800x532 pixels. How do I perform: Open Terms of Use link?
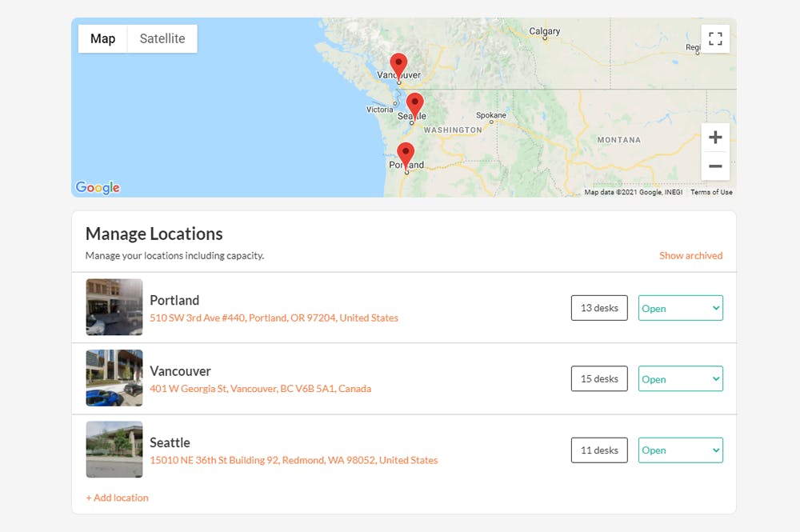tap(711, 192)
